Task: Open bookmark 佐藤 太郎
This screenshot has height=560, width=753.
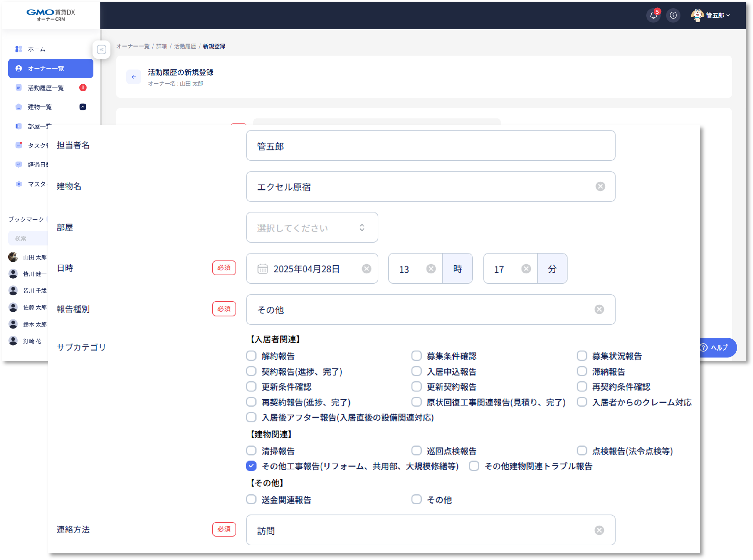Action: [28, 307]
